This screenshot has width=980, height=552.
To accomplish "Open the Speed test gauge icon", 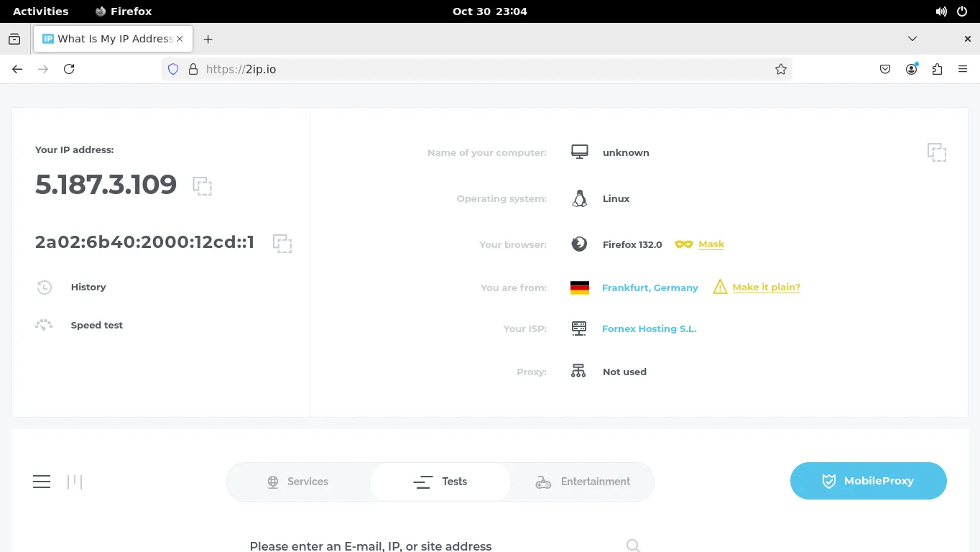I will click(x=44, y=325).
